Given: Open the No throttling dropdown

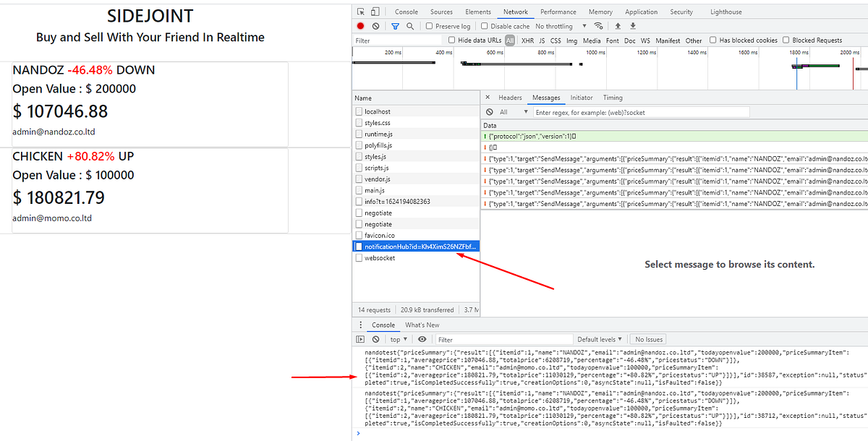Looking at the screenshot, I should coord(555,25).
